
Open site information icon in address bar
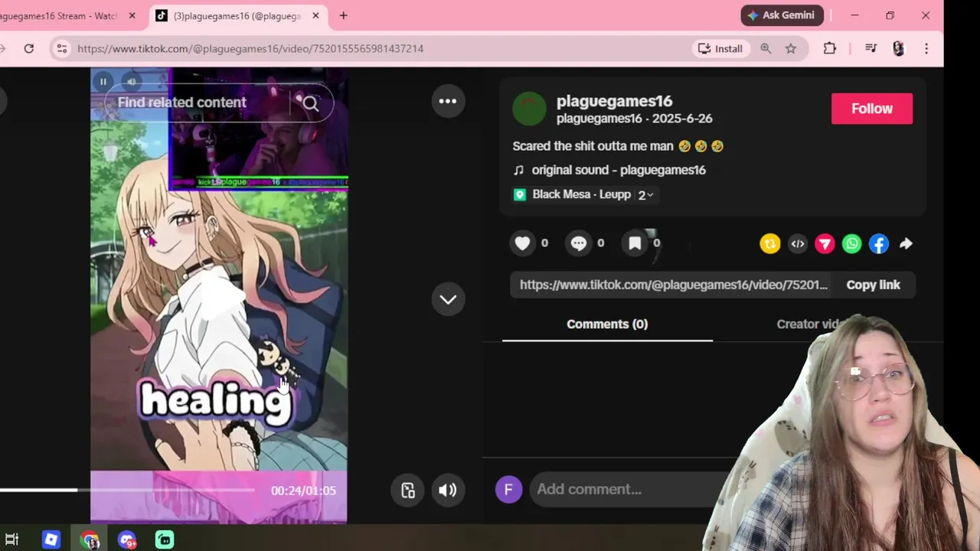62,48
